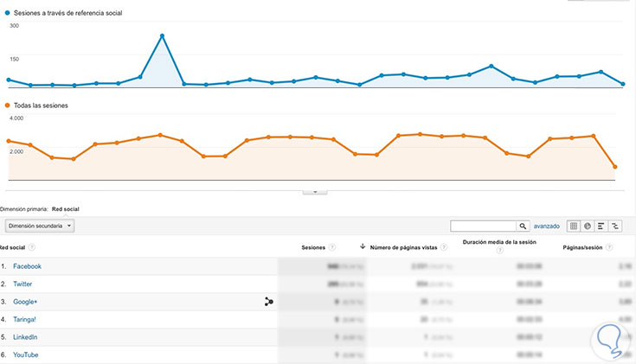Click the search magnifier icon
This screenshot has height=364, width=636.
[523, 226]
